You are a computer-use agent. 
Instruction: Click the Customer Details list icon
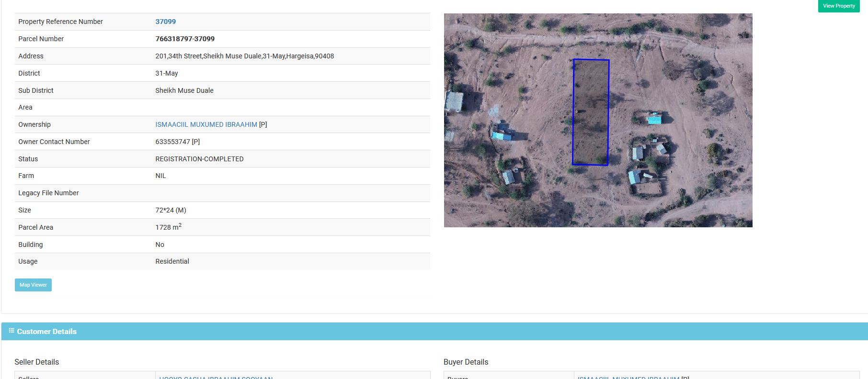[x=11, y=331]
